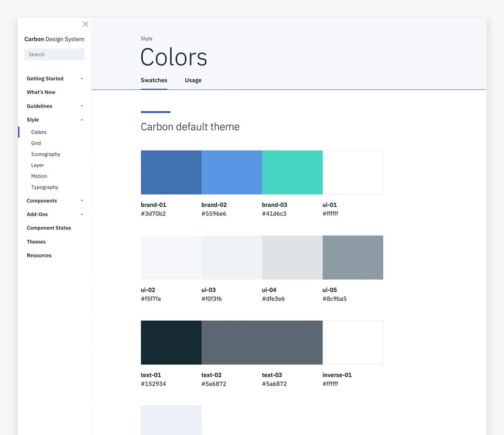Open the Component Status page
Screen dimensions: 504x435
pyautogui.click(x=49, y=228)
